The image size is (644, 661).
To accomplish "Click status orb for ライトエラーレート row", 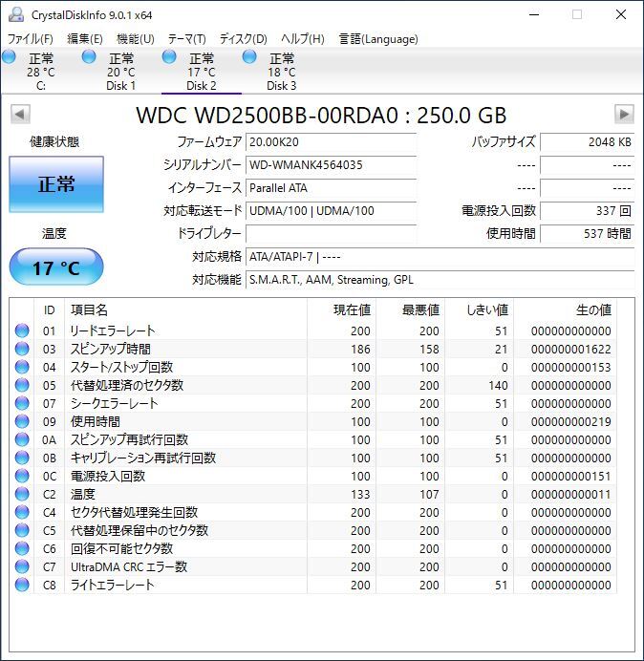I will (x=22, y=585).
